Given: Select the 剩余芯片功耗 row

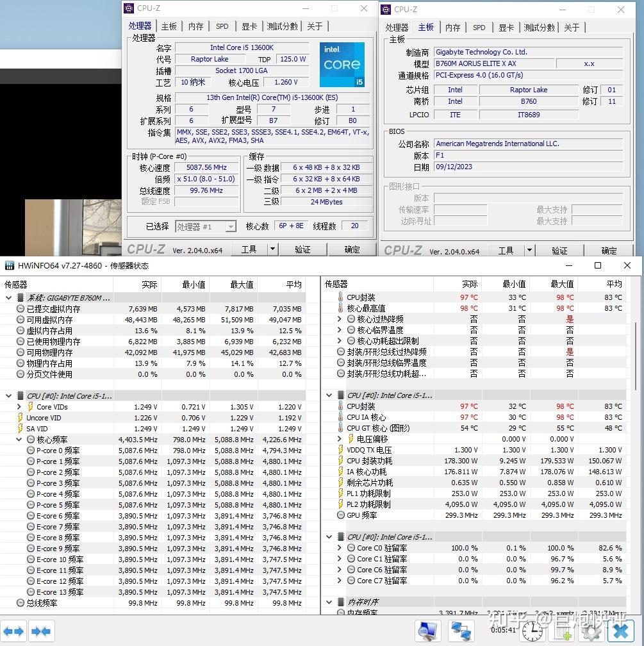Looking at the screenshot, I should 474,483.
